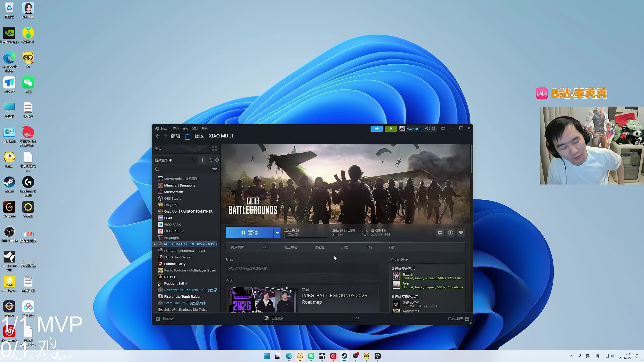Click 添加游戏 add game button

coord(165,319)
